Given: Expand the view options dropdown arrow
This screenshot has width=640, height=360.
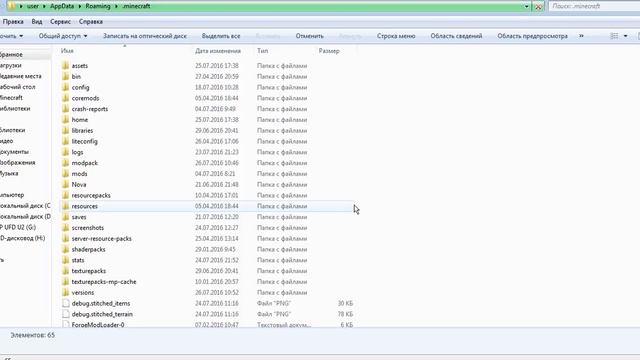Looking at the screenshot, I should (x=625, y=36).
